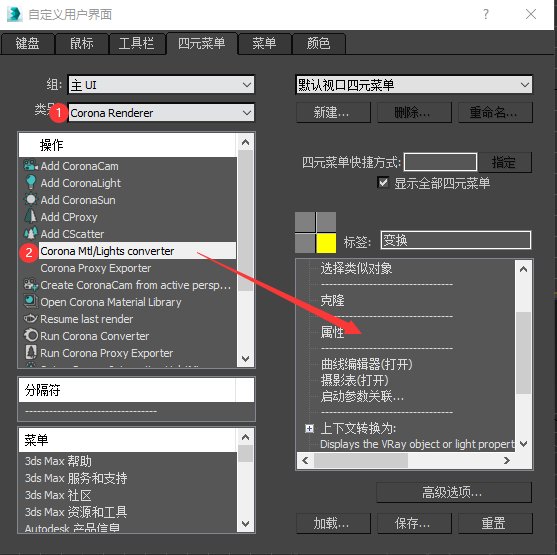Image resolution: width=557 pixels, height=555 pixels.
Task: Select Corona Proxy Exporter in the list
Action: tap(96, 268)
